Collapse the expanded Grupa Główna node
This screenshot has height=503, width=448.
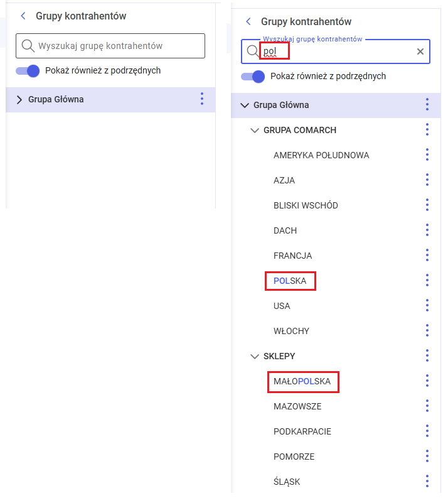(245, 105)
